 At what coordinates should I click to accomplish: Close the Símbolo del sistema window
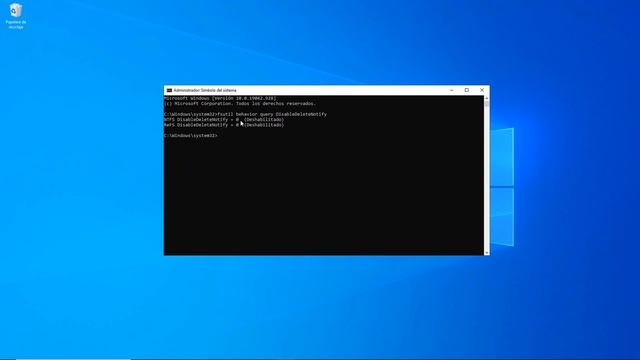pyautogui.click(x=482, y=90)
